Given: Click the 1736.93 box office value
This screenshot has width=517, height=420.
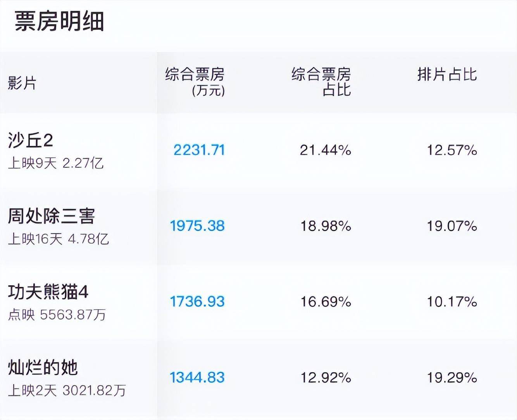Looking at the screenshot, I should coord(197,301).
